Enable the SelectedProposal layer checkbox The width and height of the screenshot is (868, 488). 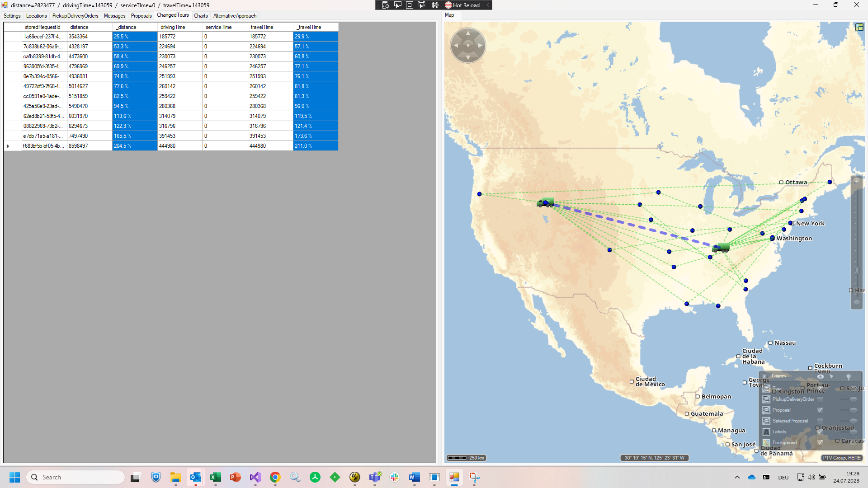click(820, 421)
